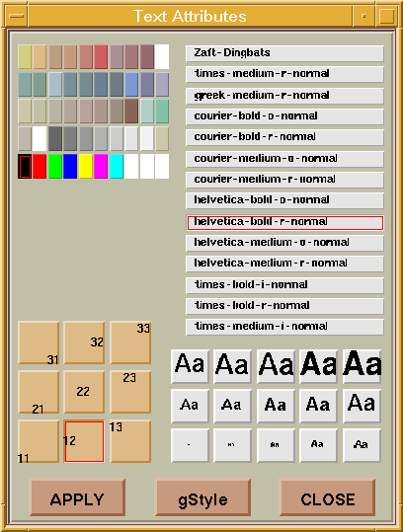Viewport: 403px width, 532px height.
Task: Click the largest bold Aa size sample
Action: tap(362, 366)
